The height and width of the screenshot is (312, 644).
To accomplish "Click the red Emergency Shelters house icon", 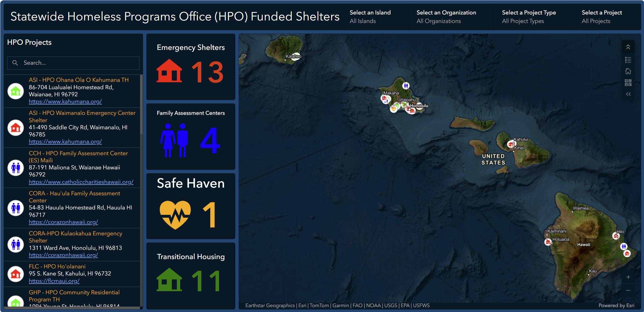I will [169, 71].
